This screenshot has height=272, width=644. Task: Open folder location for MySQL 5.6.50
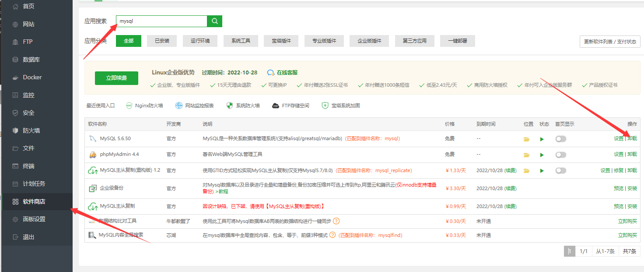pos(527,139)
